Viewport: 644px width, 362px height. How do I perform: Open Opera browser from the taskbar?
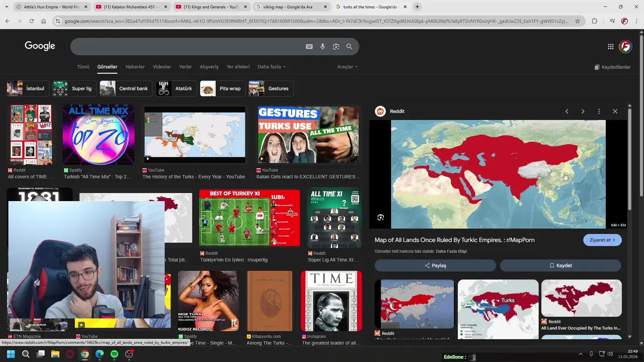(70, 354)
